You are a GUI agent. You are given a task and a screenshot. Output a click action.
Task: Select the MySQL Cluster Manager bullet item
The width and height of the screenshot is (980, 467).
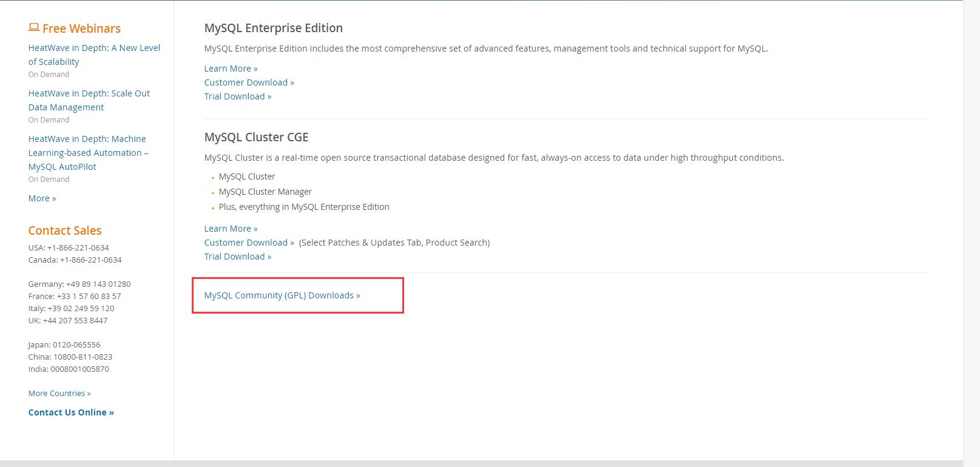[265, 192]
